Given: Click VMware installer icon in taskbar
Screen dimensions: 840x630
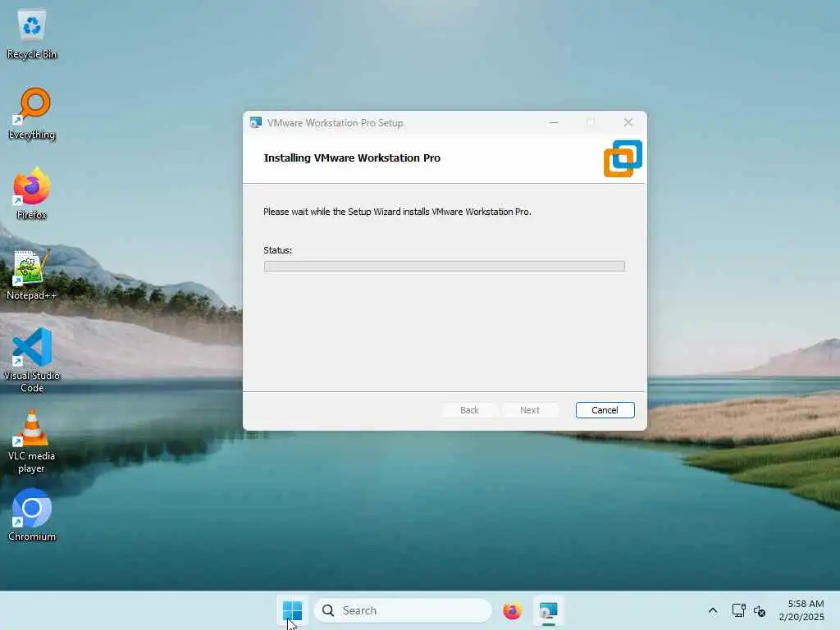Looking at the screenshot, I should [x=548, y=610].
